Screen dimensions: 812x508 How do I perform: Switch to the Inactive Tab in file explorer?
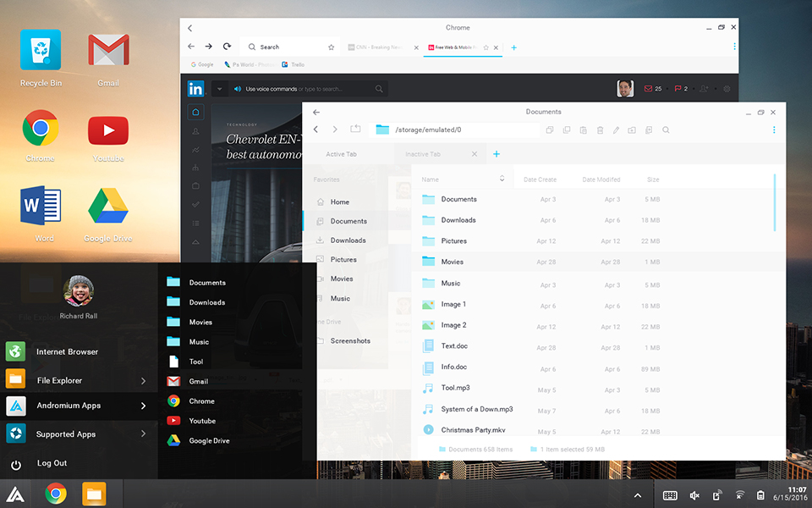[x=423, y=154]
